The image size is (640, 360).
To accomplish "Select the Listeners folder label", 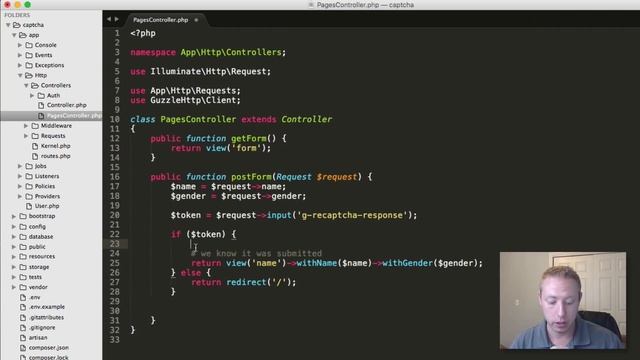I will click(47, 176).
